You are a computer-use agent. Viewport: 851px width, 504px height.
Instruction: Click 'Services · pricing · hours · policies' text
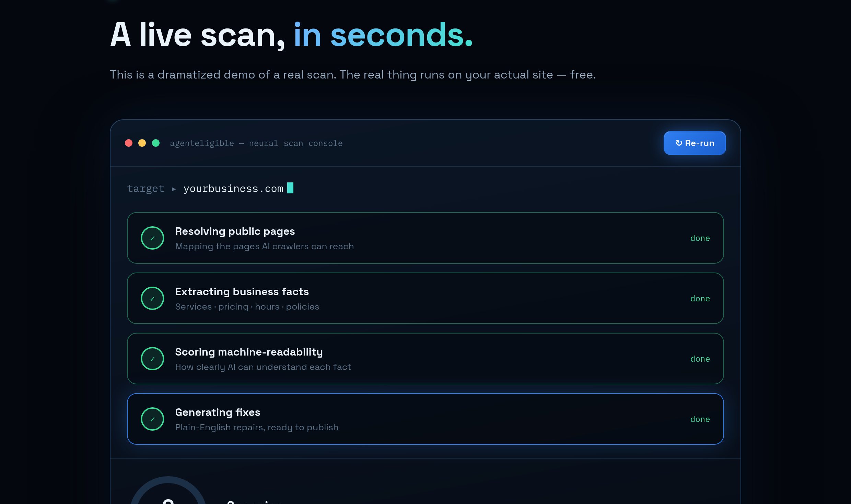click(247, 307)
